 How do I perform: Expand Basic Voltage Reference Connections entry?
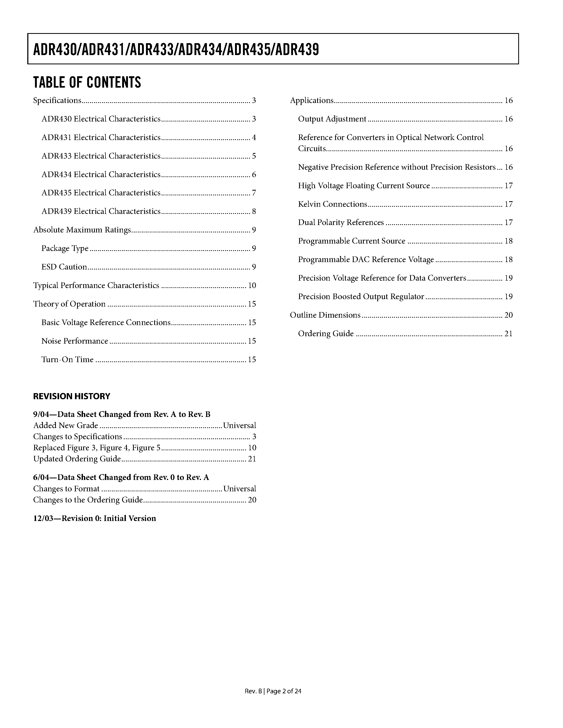point(109,323)
